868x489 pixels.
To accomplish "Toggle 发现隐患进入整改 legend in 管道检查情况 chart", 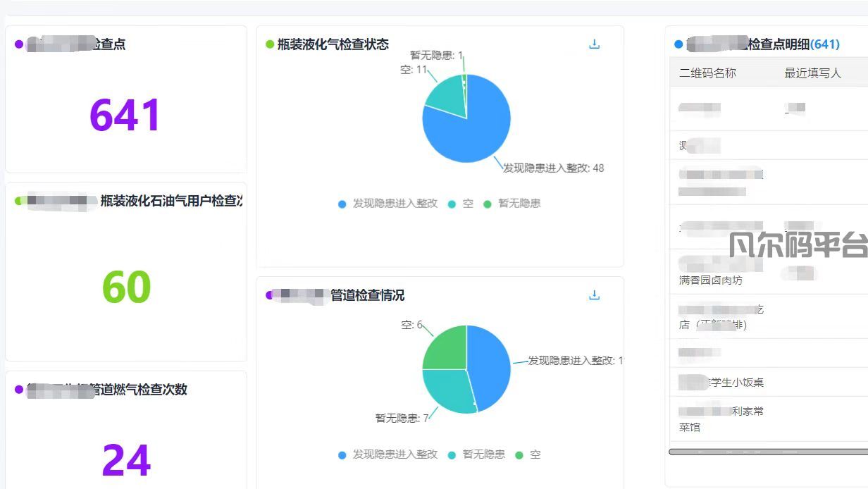I will (x=387, y=454).
